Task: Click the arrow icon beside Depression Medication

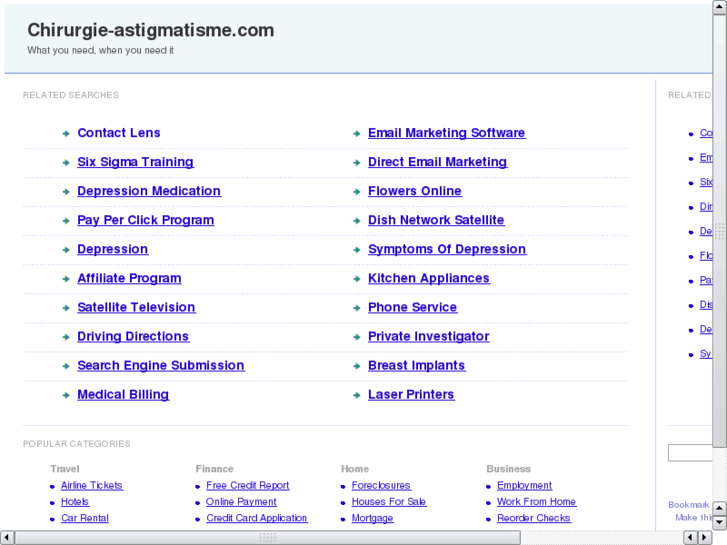Action: [66, 192]
